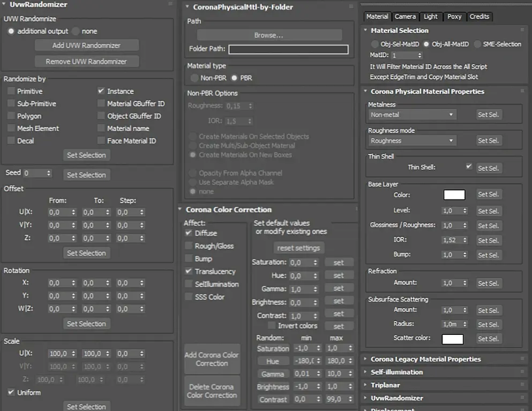The image size is (532, 411).
Task: Click the Saturation value spinner arrows
Action: pos(315,263)
